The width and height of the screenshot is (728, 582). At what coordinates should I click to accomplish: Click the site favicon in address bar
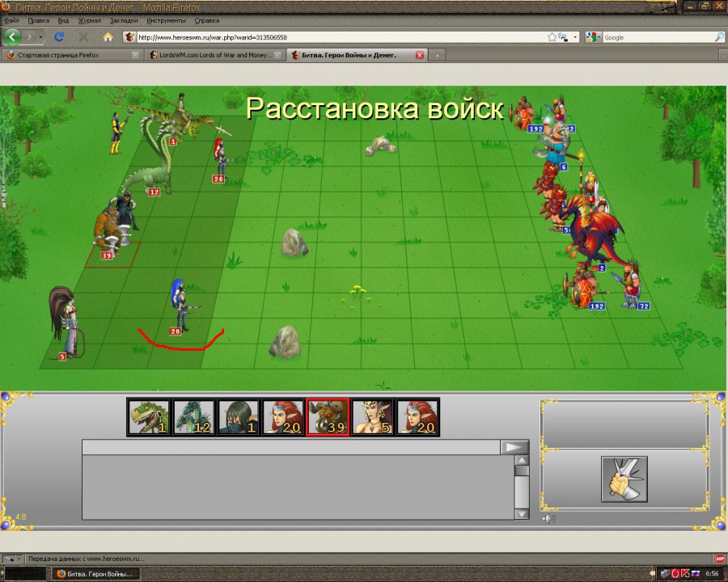coord(130,37)
